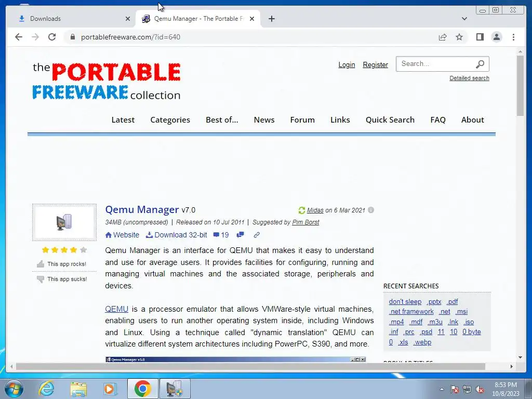Open the Links menu item

click(340, 120)
